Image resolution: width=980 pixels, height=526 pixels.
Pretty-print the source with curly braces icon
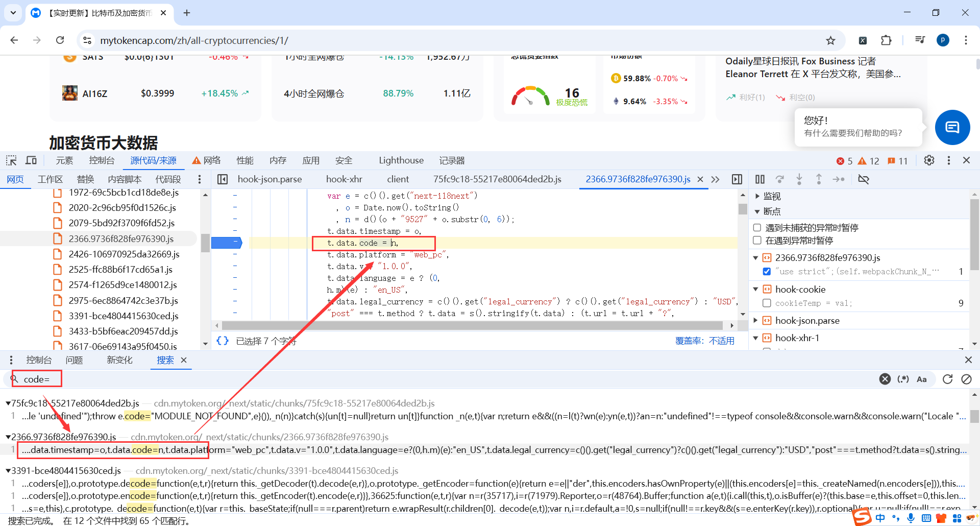point(223,341)
